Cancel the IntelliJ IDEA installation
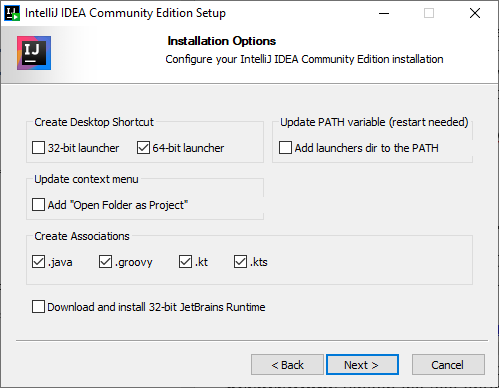Screen dimensions: 499x388 tap(448, 365)
